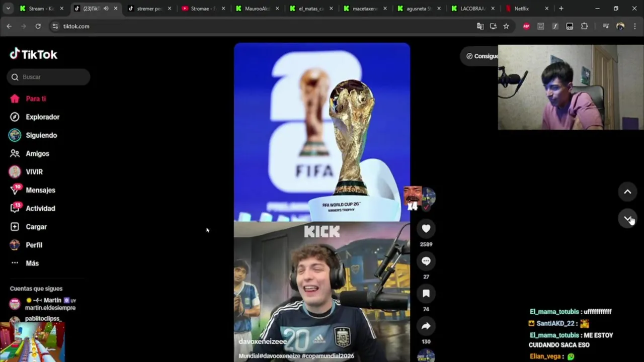Switch to MaurooAkd tab

(x=258, y=9)
